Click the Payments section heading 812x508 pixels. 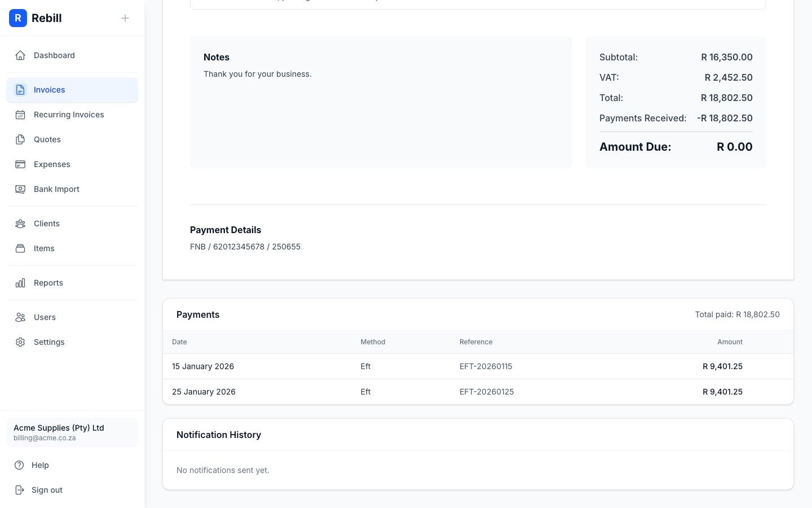198,314
